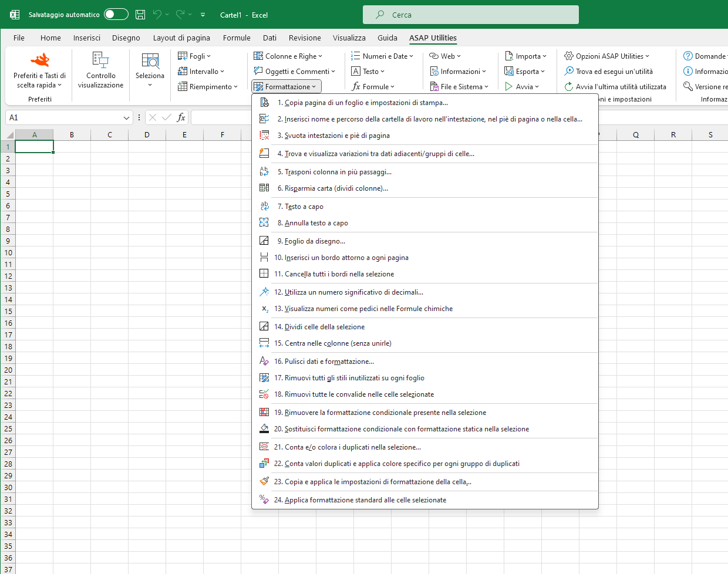This screenshot has height=574, width=728.
Task: Click the Redo arrow icon
Action: (180, 15)
